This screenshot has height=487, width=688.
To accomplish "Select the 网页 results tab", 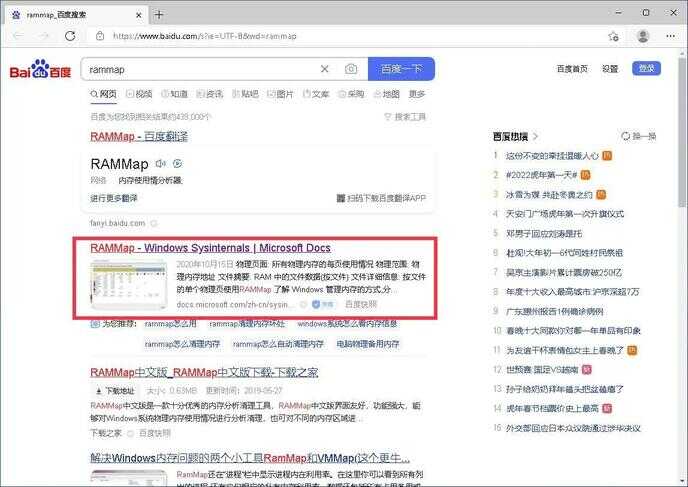I will click(x=104, y=94).
